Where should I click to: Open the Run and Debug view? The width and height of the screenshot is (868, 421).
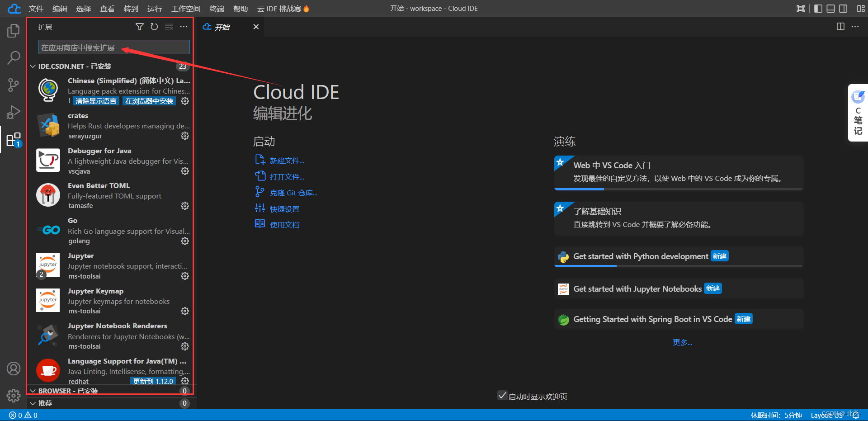(14, 112)
